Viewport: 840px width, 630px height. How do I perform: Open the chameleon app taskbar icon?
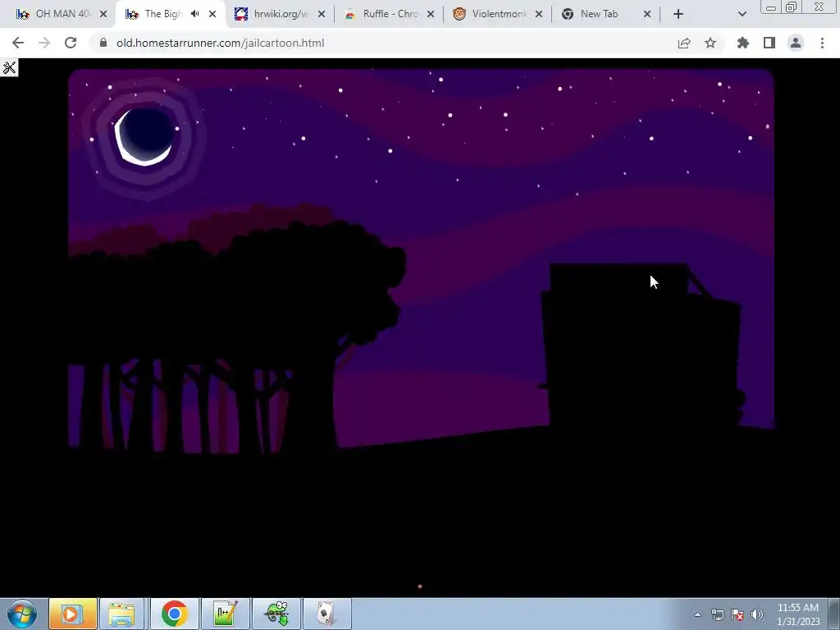(276, 614)
